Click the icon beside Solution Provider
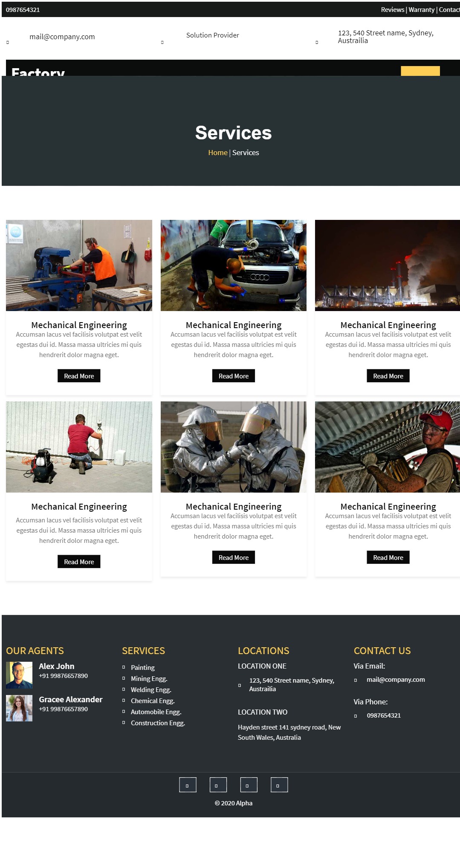The height and width of the screenshot is (868, 460). coord(162,42)
